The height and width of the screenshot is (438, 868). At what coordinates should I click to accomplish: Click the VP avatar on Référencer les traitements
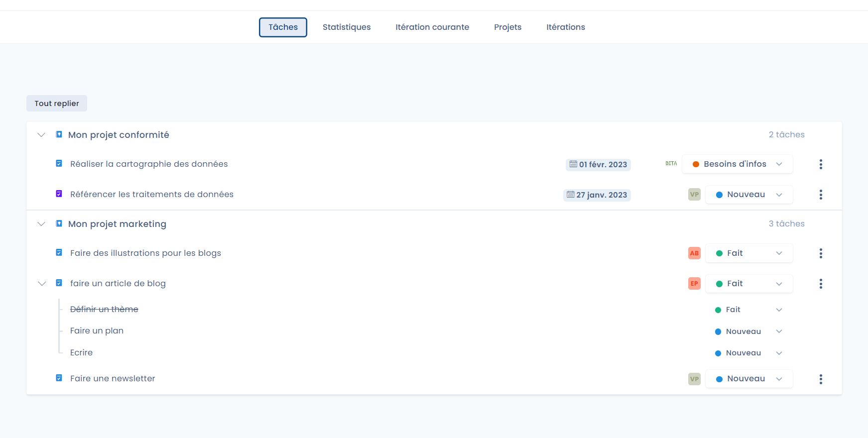[x=694, y=195]
